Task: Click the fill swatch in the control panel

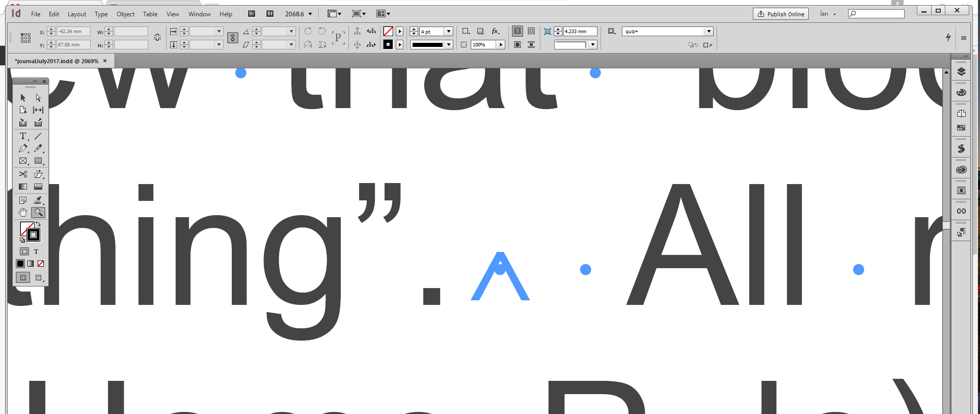Action: point(388,31)
